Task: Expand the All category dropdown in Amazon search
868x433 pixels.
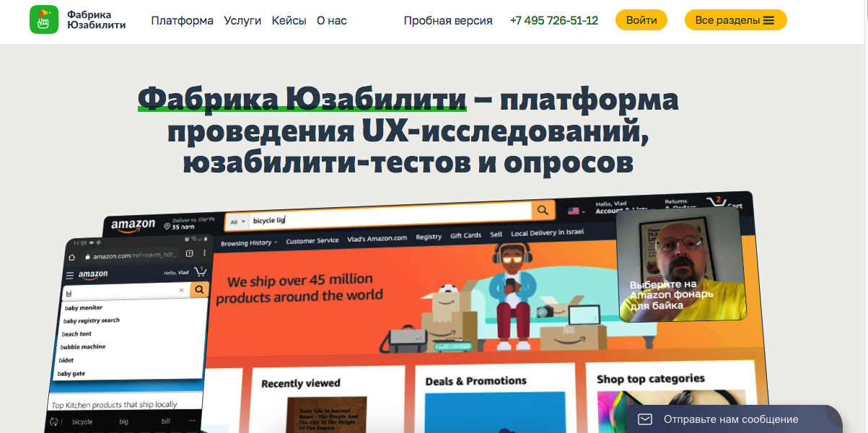Action: pos(237,222)
